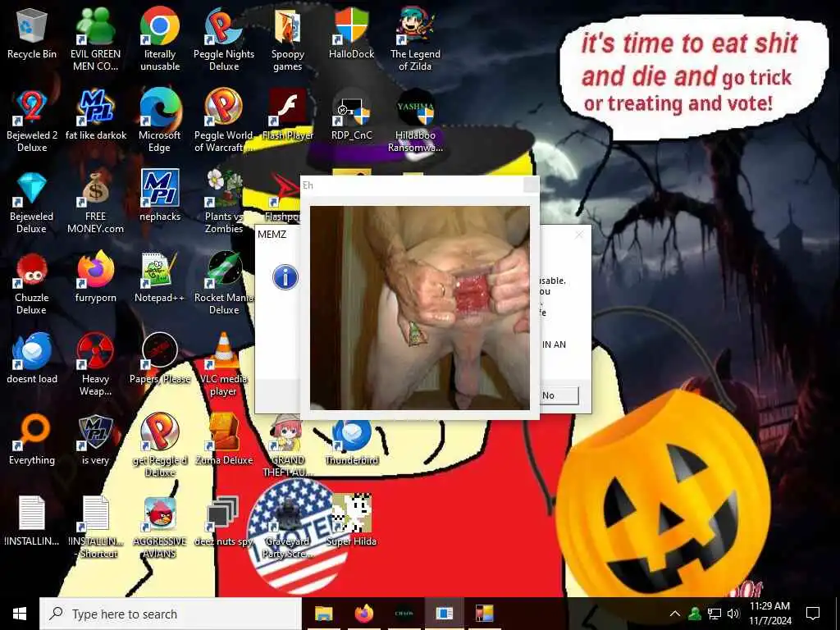Image resolution: width=840 pixels, height=630 pixels.
Task: Open the Papers, Please shortcut
Action: (160, 359)
